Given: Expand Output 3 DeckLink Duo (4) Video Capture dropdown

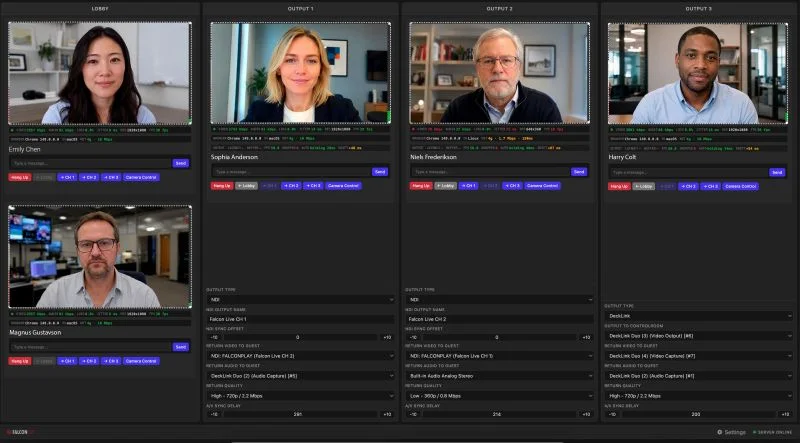Looking at the screenshot, I should 698,356.
